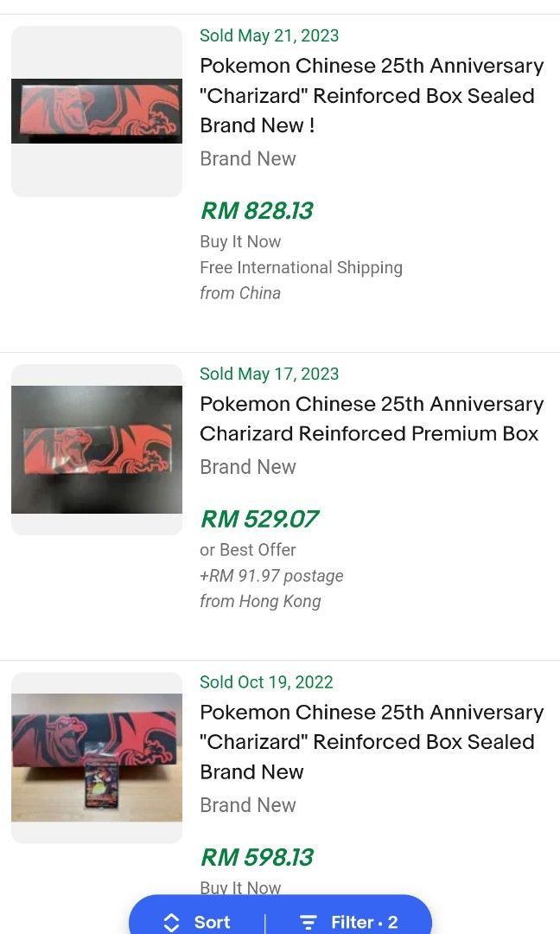Click the from China location label
The width and height of the screenshot is (560, 934).
click(239, 293)
